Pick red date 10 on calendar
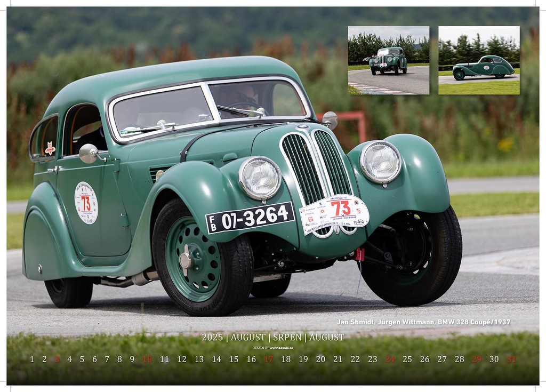 tap(147, 359)
